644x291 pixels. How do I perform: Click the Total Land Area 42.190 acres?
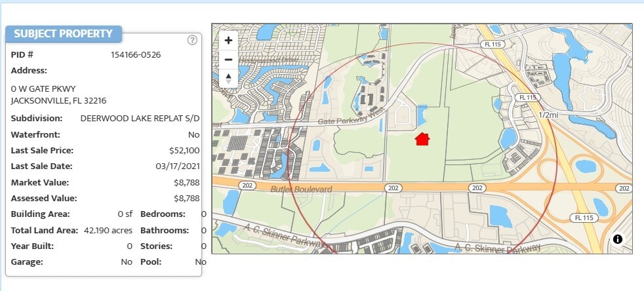pyautogui.click(x=107, y=230)
